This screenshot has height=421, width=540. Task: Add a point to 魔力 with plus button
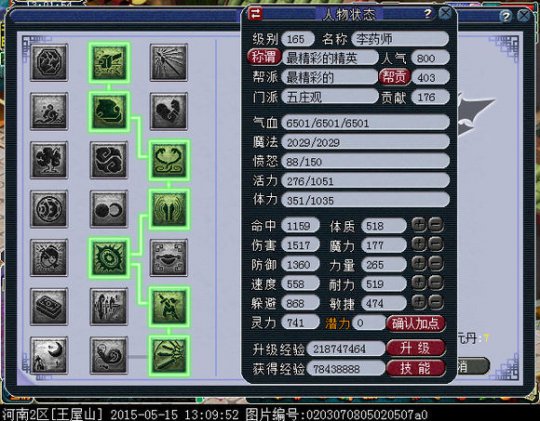pyautogui.click(x=419, y=245)
